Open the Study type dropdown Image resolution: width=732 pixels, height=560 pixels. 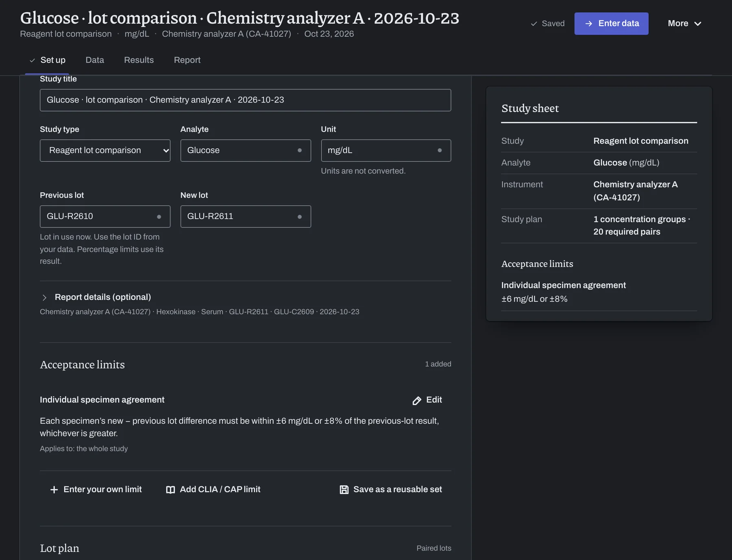105,150
